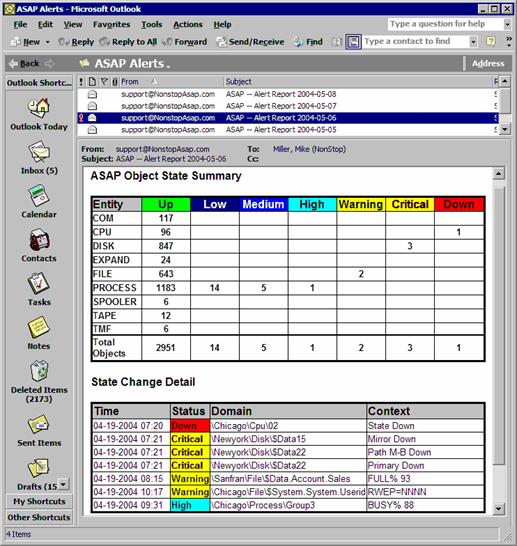
Task: Click Forward in the toolbar
Action: point(185,42)
